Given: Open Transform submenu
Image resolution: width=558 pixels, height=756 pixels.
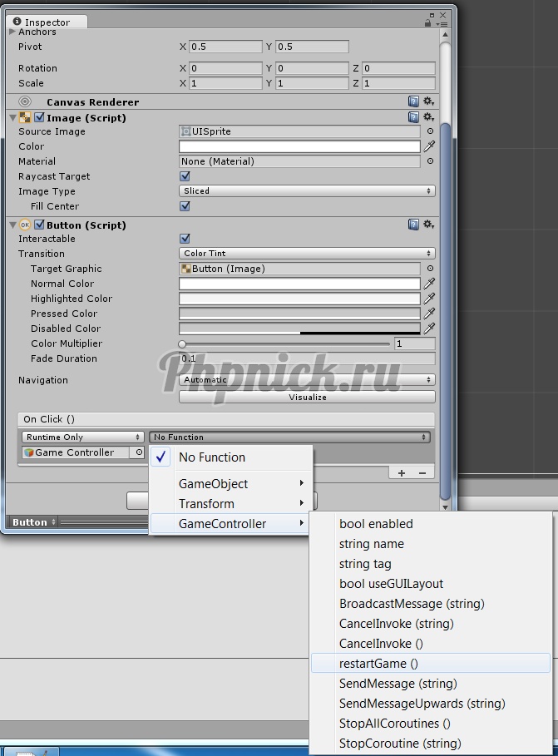Looking at the screenshot, I should pos(231,504).
